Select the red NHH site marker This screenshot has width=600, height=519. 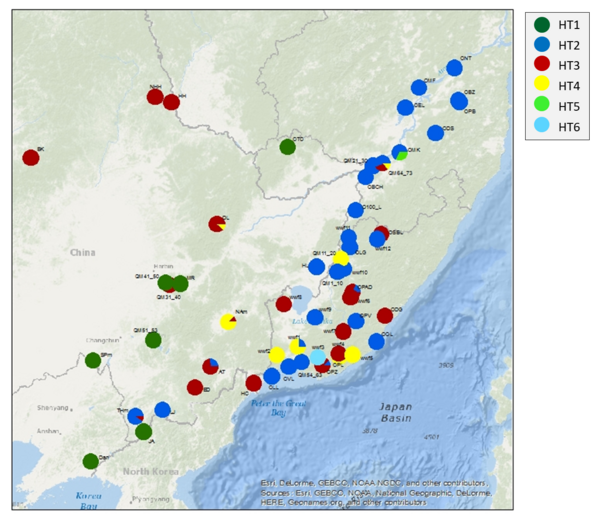tap(155, 96)
